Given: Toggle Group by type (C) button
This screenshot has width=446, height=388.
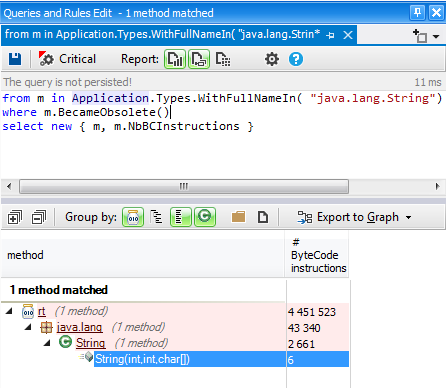Looking at the screenshot, I should (x=205, y=217).
